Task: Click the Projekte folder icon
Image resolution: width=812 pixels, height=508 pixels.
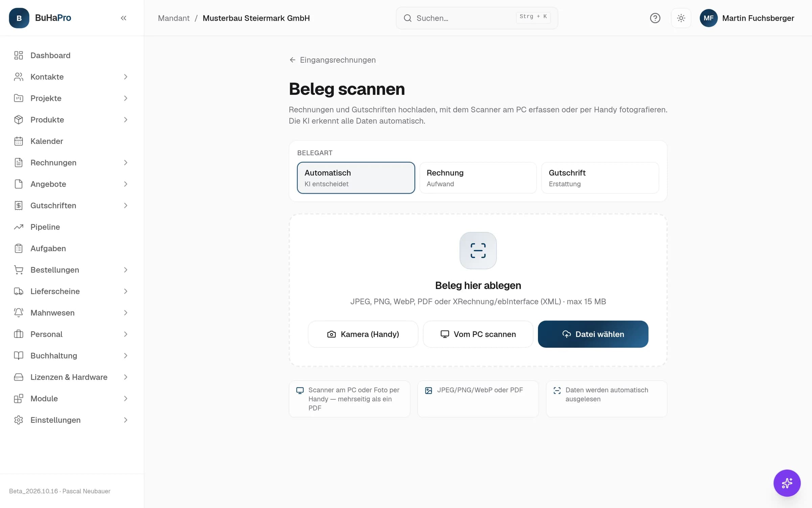Action: [x=19, y=98]
